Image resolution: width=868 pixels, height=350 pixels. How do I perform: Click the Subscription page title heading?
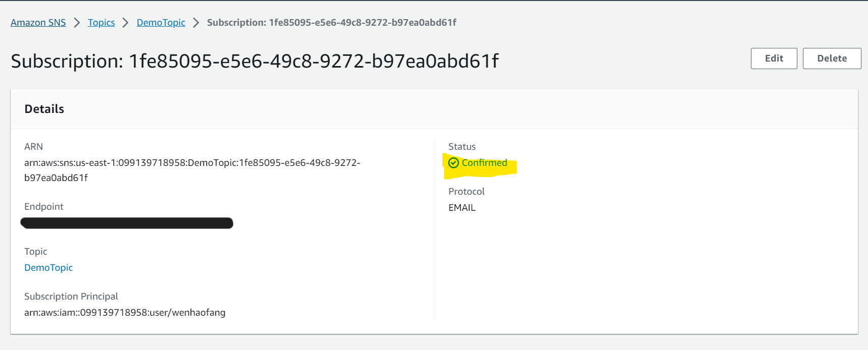tap(255, 61)
